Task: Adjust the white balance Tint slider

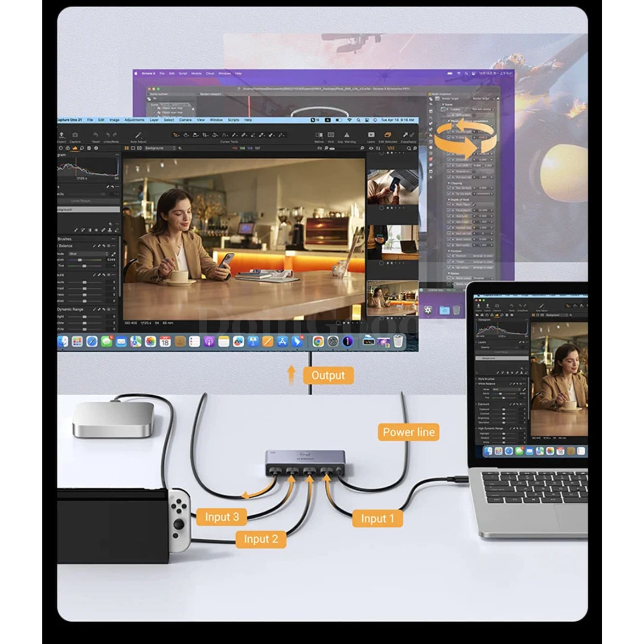Action: click(x=84, y=266)
